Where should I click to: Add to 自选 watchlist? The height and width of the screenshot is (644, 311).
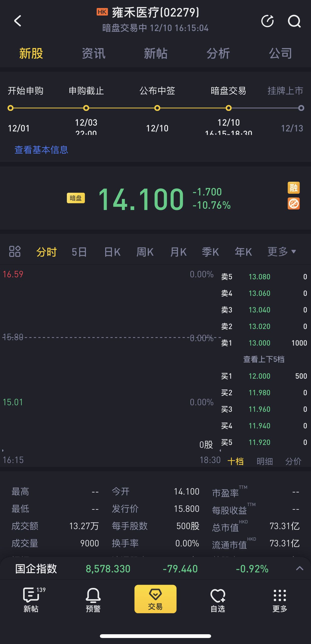pyautogui.click(x=218, y=600)
